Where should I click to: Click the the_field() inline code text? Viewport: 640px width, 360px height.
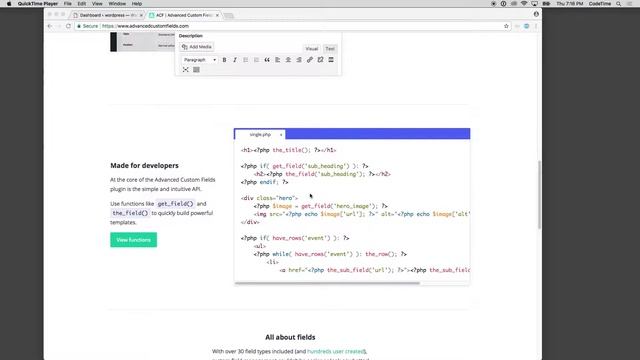click(x=130, y=213)
